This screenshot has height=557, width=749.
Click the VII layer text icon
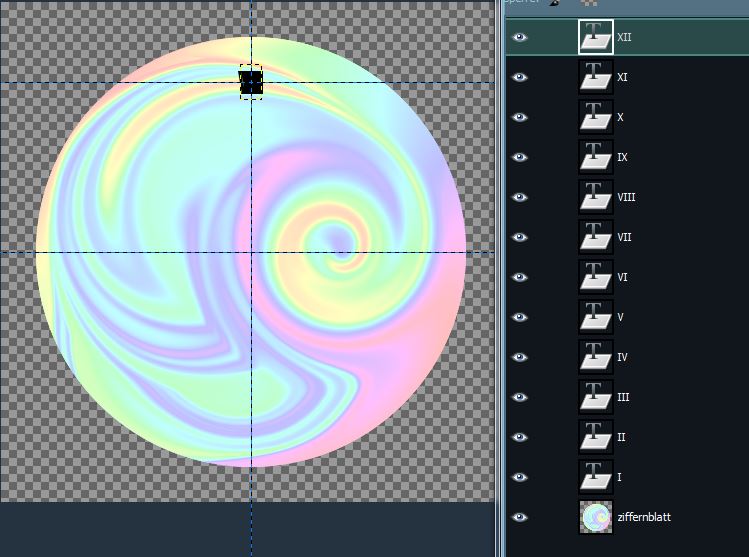click(596, 237)
